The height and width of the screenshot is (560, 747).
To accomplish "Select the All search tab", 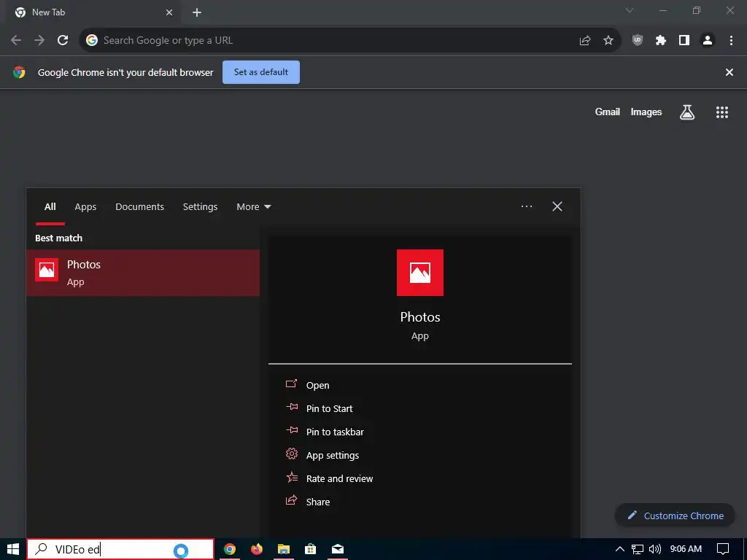I will [50, 206].
